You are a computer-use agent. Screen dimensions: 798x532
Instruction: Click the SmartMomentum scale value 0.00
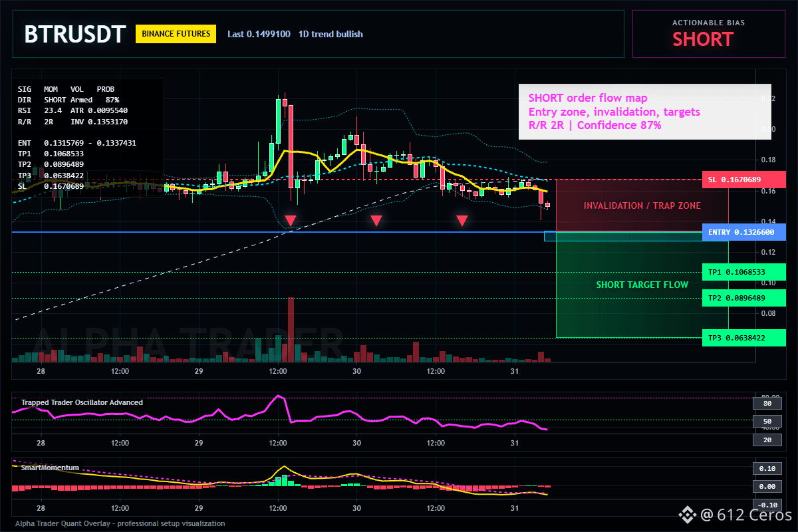(x=767, y=487)
